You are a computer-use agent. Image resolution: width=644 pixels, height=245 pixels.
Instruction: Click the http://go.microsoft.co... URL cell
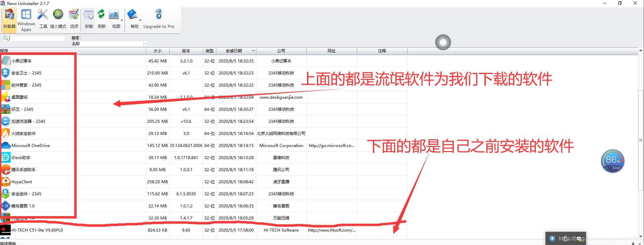(x=332, y=146)
